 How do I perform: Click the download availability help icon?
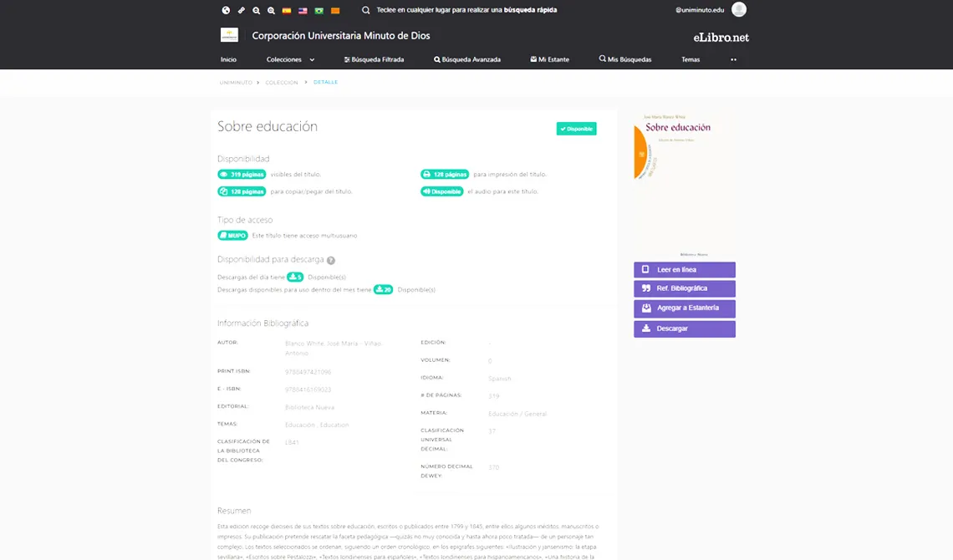coord(331,260)
